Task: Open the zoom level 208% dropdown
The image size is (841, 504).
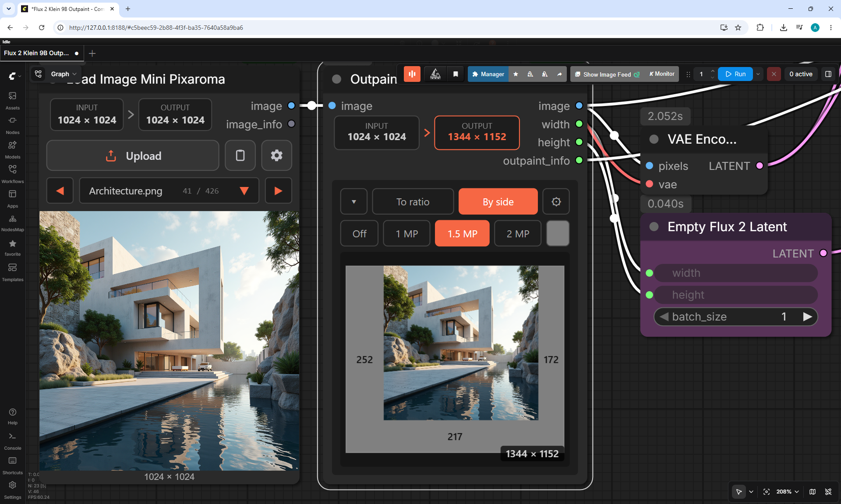Action: click(x=788, y=492)
